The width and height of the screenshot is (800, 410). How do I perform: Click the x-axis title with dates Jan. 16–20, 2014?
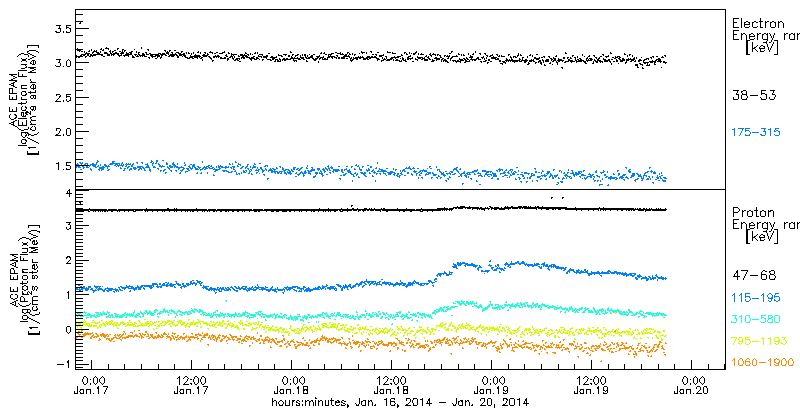(399, 402)
